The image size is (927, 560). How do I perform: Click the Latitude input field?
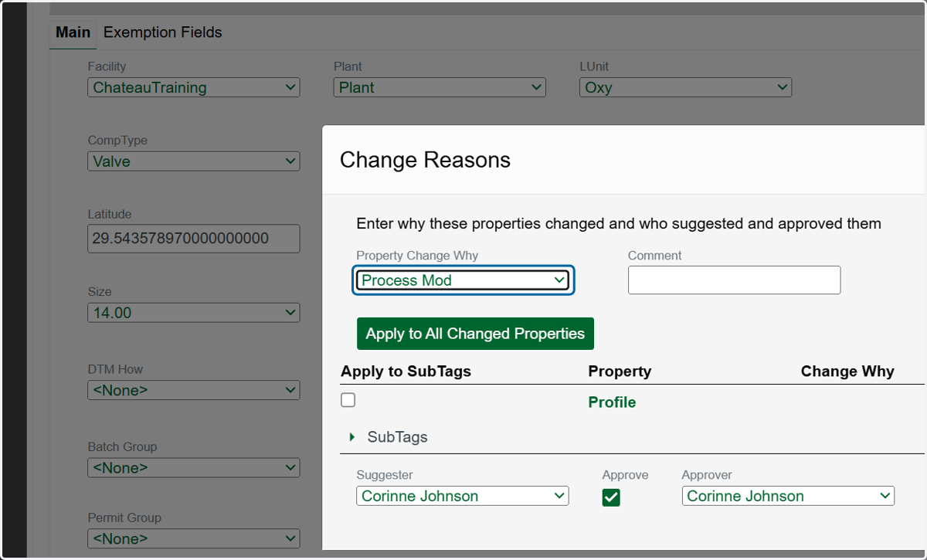194,239
